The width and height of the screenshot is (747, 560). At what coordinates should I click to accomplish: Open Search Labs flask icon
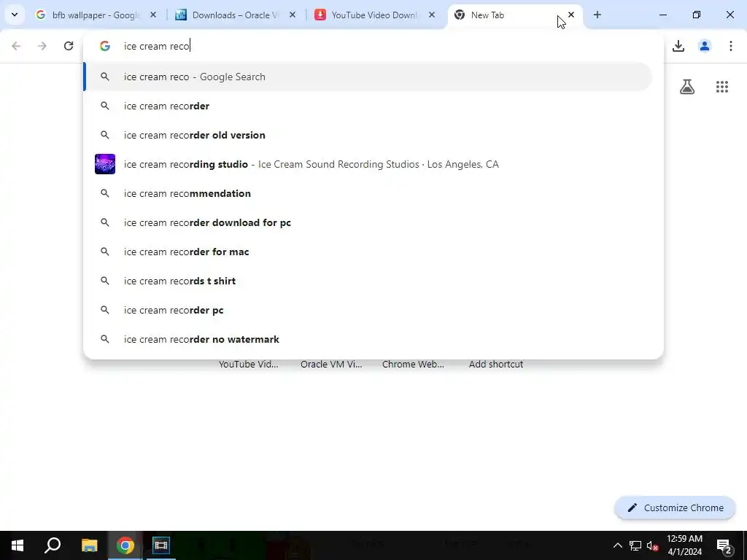tap(687, 87)
